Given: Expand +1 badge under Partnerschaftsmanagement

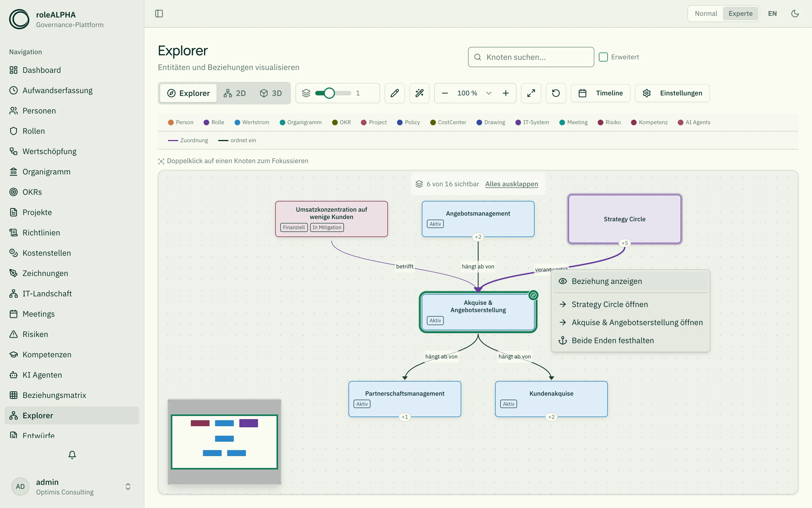Looking at the screenshot, I should [x=405, y=417].
